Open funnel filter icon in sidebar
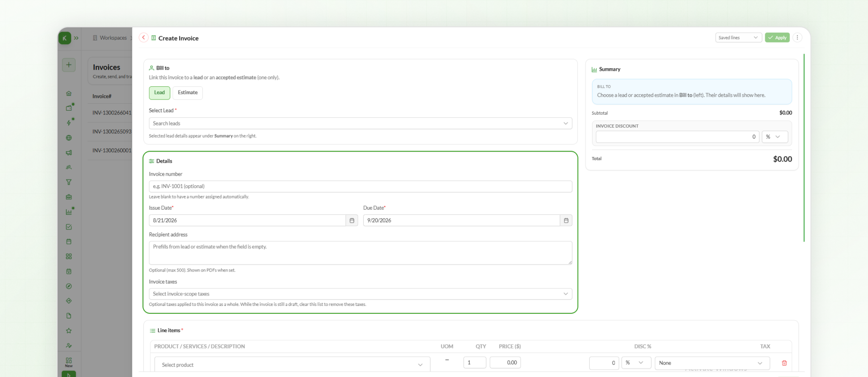This screenshot has height=377, width=868. coord(69,182)
